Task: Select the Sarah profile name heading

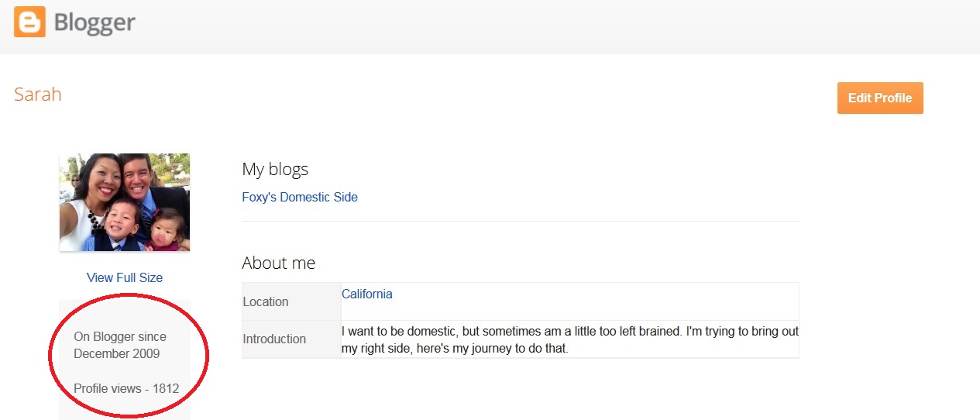Action: click(38, 95)
